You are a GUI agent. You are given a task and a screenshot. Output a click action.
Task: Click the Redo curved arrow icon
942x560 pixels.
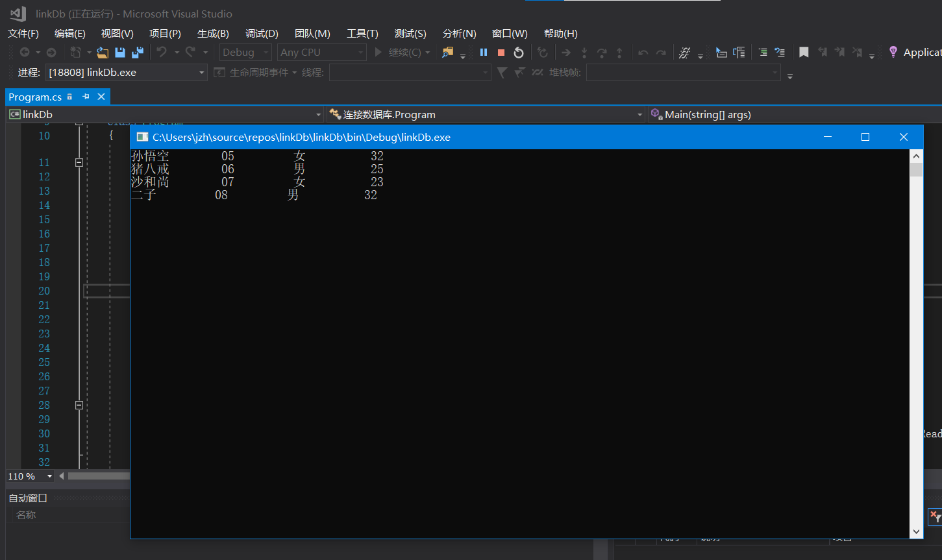pyautogui.click(x=190, y=53)
